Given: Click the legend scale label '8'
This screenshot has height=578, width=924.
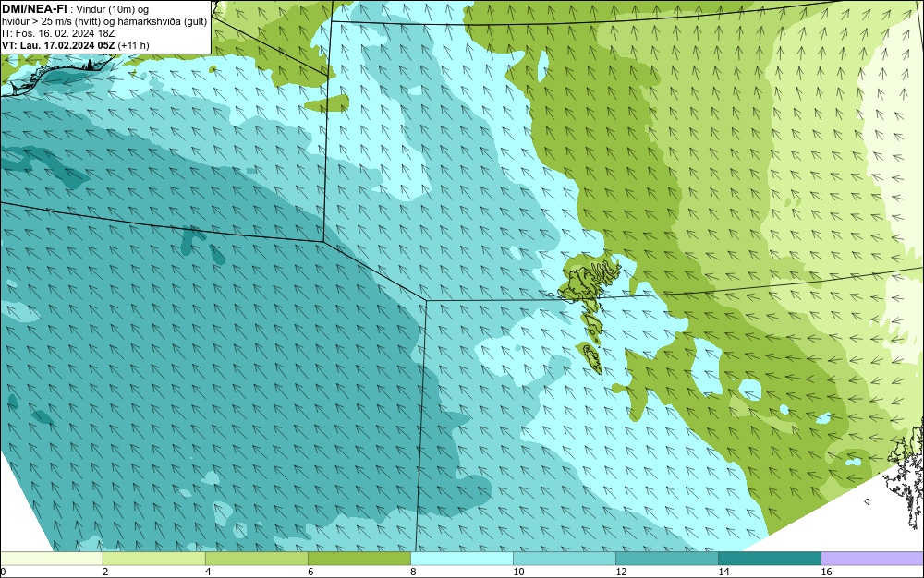Looking at the screenshot, I should pos(413,572).
